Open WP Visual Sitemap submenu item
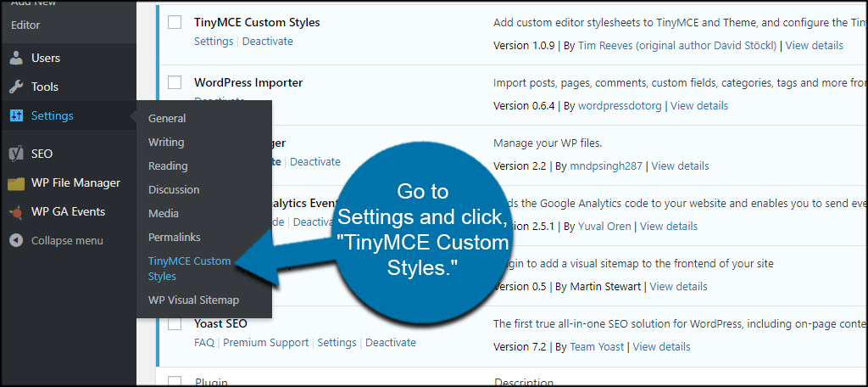Image resolution: width=868 pixels, height=387 pixels. (x=194, y=300)
